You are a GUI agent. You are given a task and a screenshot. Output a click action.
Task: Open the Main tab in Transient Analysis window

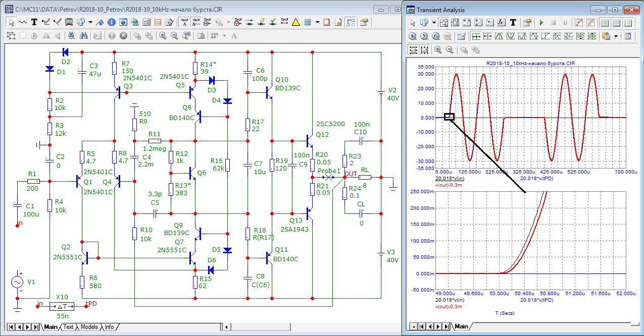click(x=461, y=326)
